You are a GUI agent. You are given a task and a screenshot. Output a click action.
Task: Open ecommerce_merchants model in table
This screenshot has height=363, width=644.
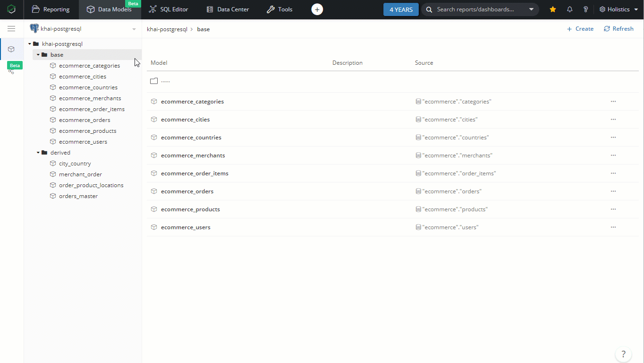[x=193, y=156]
